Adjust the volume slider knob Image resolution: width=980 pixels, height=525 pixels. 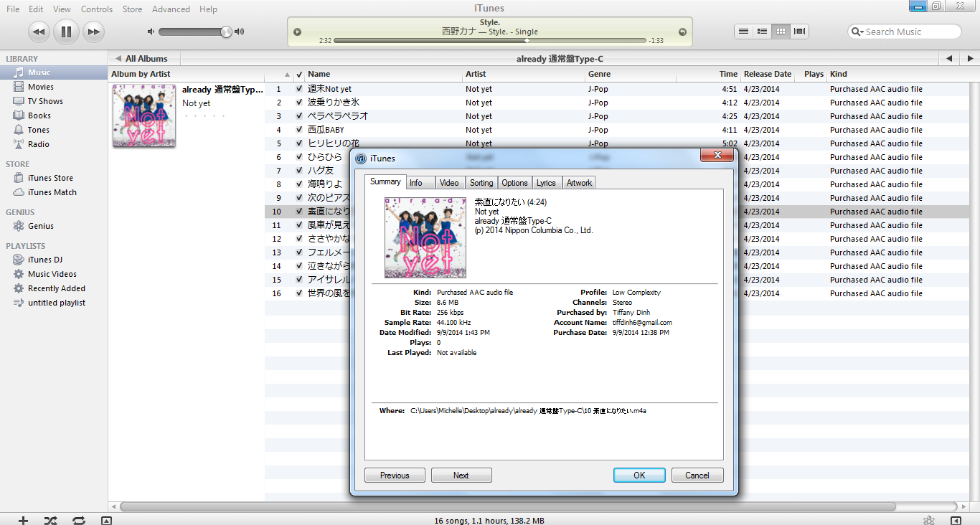[x=226, y=32]
